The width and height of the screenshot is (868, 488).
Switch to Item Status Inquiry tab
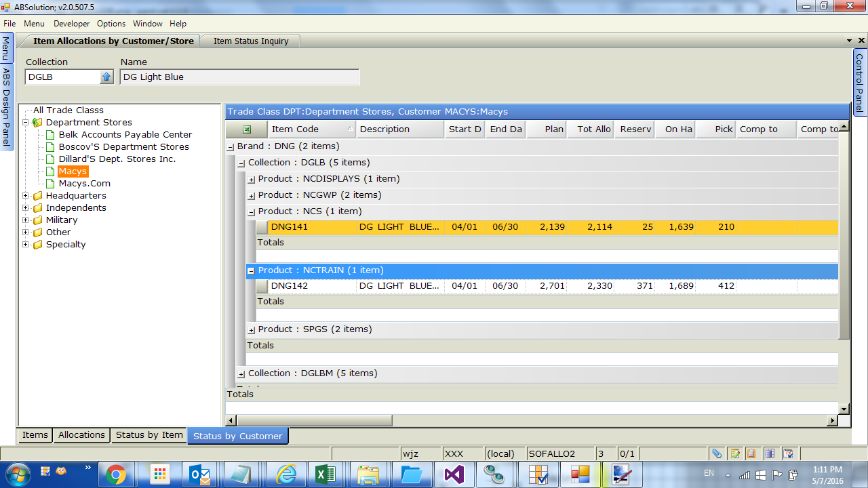pyautogui.click(x=251, y=41)
